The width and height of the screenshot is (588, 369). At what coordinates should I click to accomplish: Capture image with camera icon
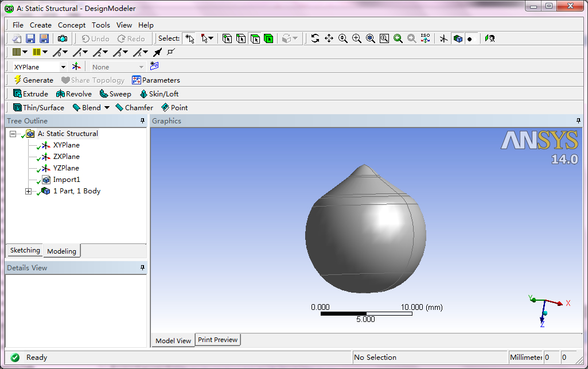[x=63, y=38]
